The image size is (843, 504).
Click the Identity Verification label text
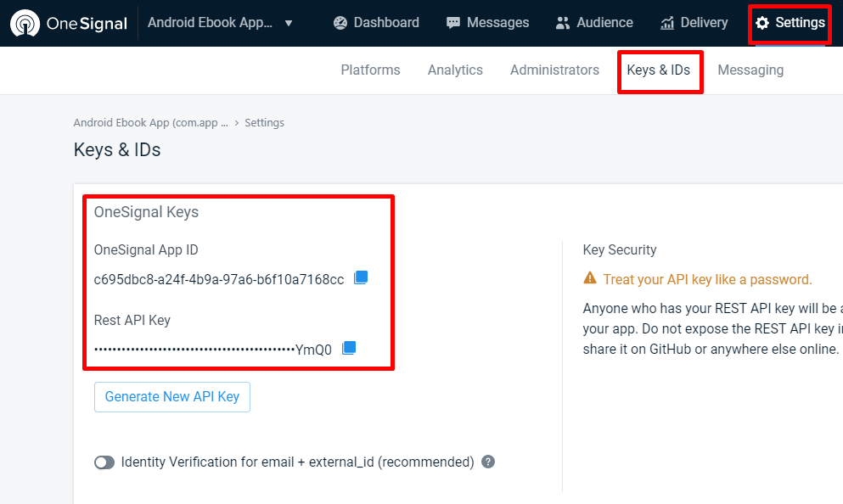point(298,462)
